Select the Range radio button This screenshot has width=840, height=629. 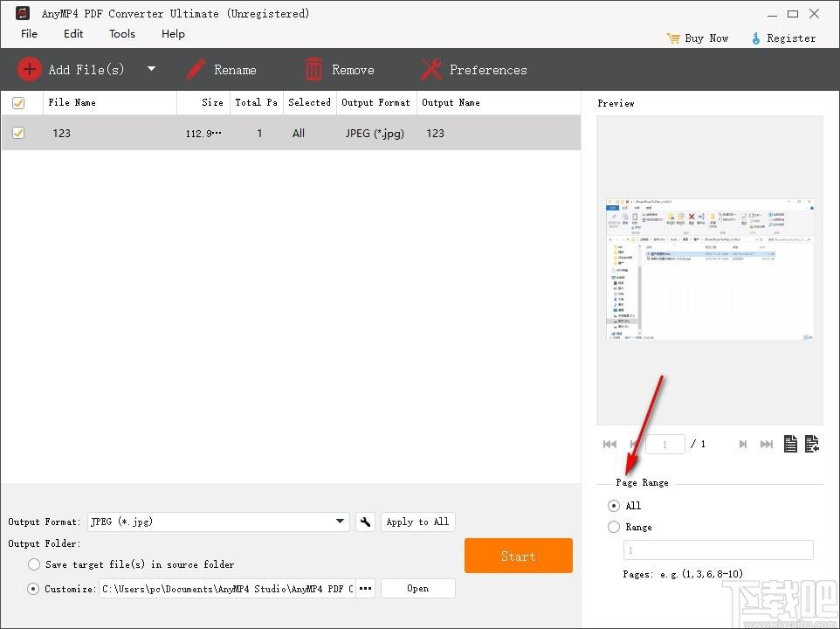pyautogui.click(x=613, y=527)
